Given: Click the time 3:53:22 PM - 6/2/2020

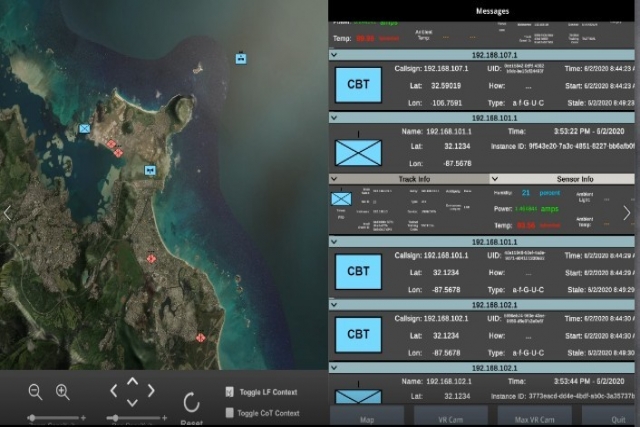Looking at the screenshot, I should (x=589, y=131).
